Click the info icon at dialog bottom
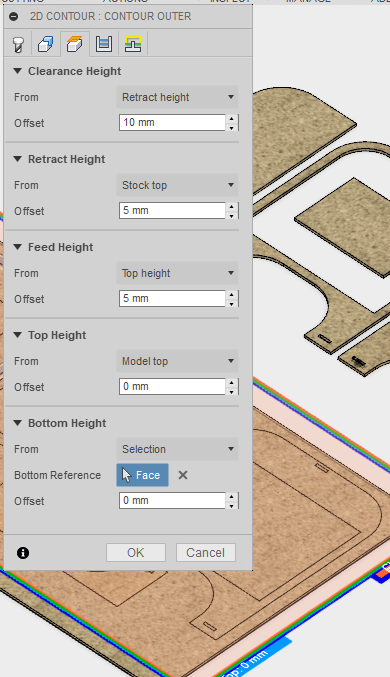The image size is (390, 677). [x=23, y=553]
